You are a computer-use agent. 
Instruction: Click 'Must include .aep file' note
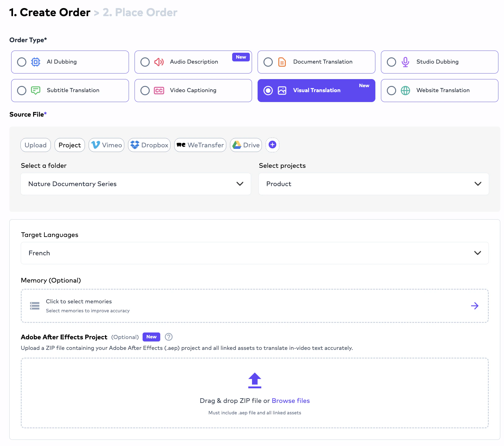tap(255, 413)
